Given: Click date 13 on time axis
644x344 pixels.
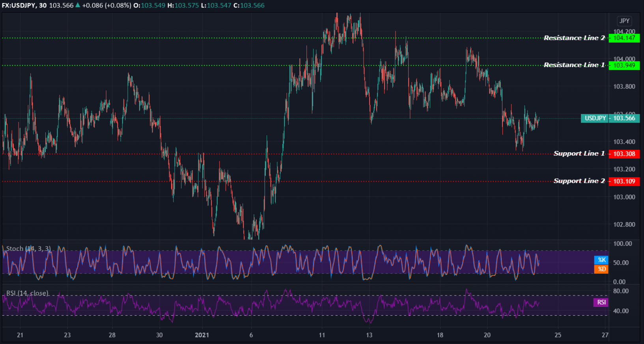Looking at the screenshot, I should pos(369,335).
